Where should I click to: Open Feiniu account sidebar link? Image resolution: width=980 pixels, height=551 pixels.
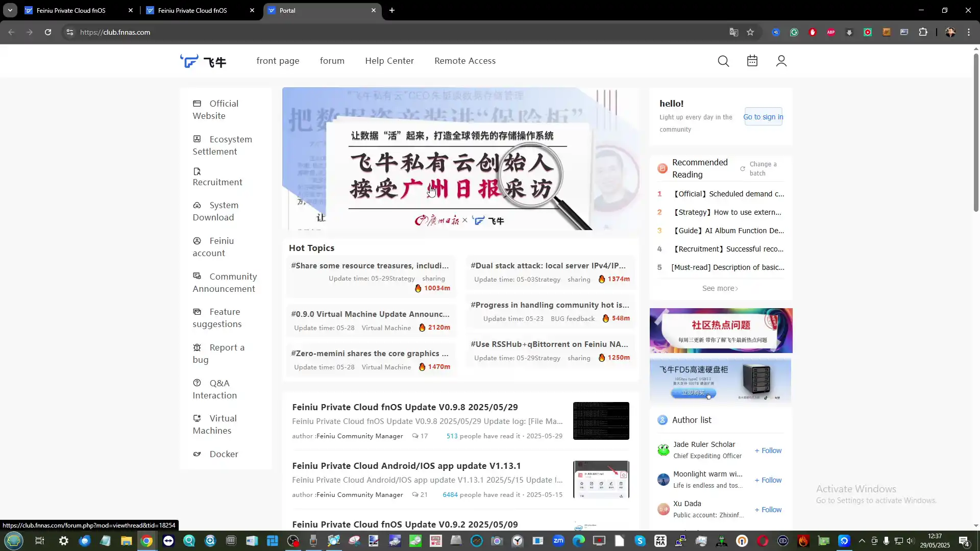213,247
